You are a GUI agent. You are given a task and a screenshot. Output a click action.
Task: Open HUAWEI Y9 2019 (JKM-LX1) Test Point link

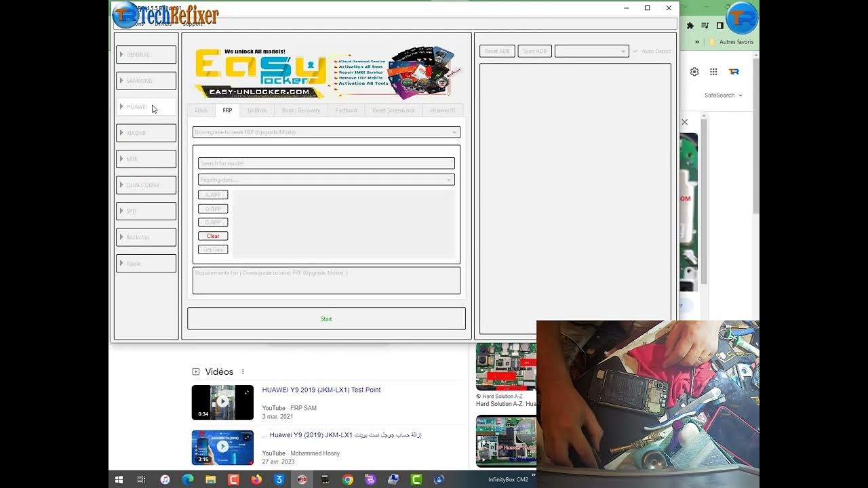tap(321, 390)
